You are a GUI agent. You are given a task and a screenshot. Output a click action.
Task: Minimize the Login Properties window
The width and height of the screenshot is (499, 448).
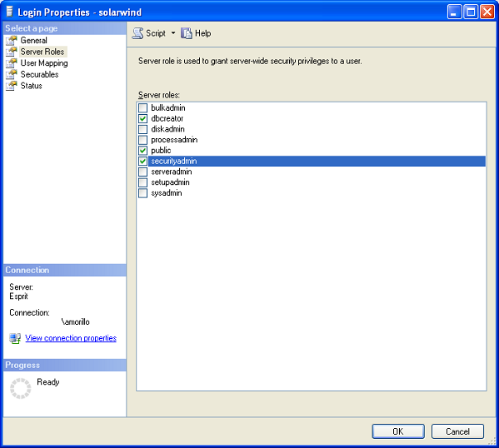click(x=455, y=12)
